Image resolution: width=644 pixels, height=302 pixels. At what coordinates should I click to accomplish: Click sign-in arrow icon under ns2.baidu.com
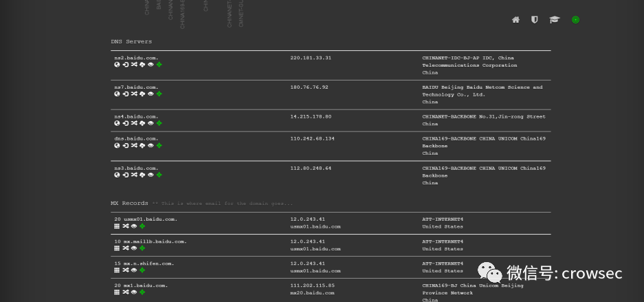pos(125,65)
